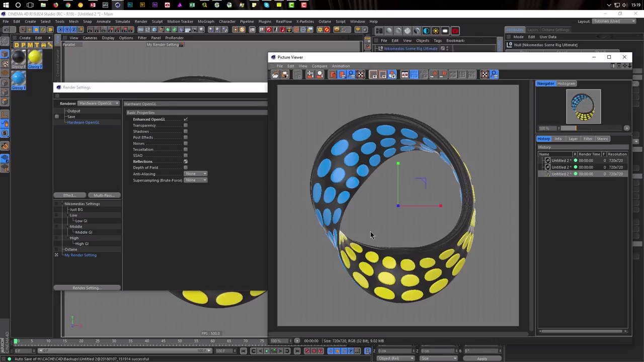Select the black Glossy material ball

click(19, 58)
